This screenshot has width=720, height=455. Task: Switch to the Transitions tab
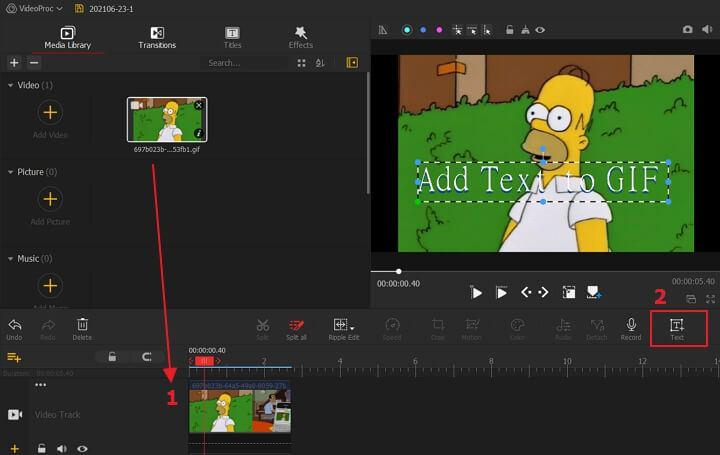157,38
